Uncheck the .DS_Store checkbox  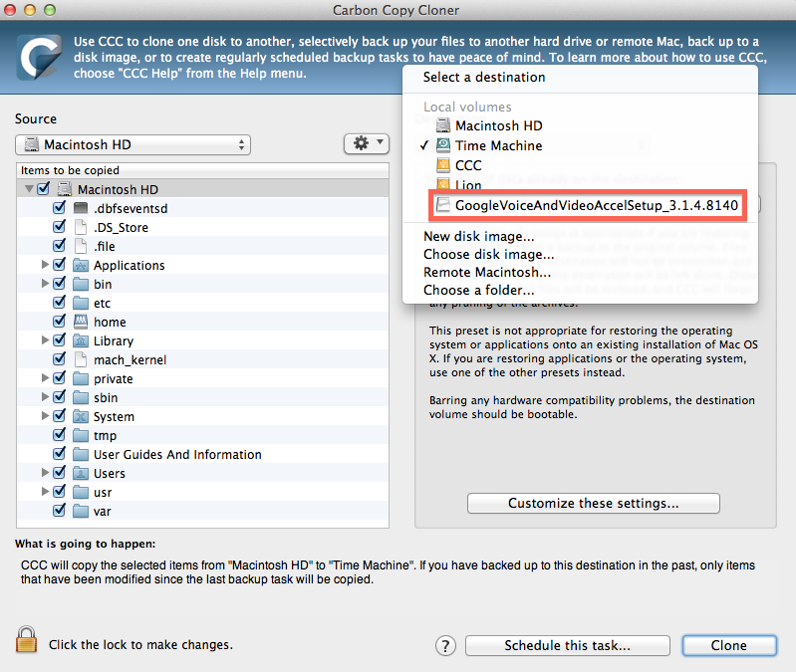60,226
